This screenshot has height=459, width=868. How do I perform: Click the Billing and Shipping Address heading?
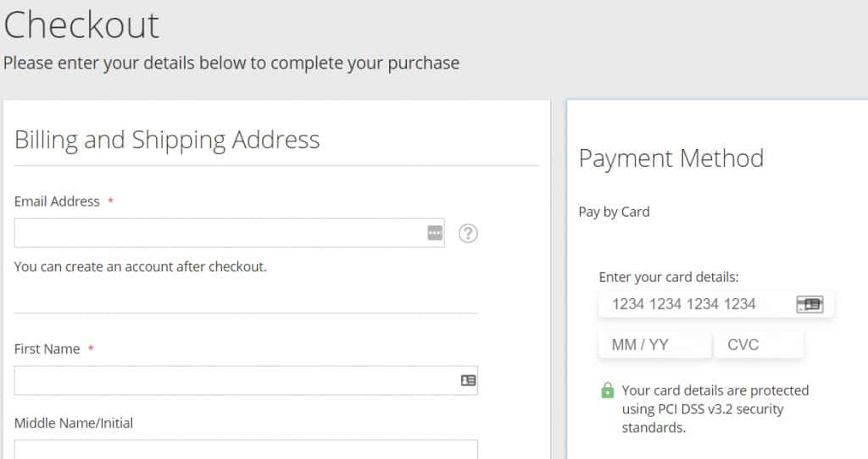pyautogui.click(x=167, y=140)
